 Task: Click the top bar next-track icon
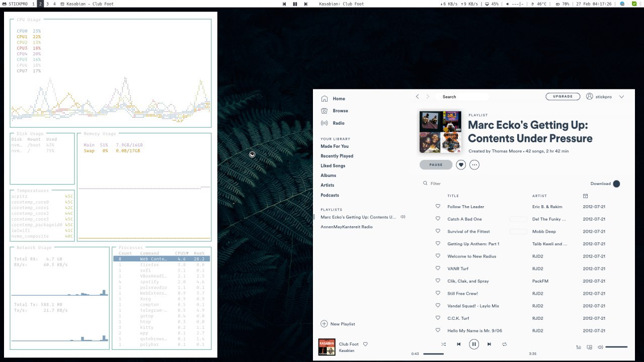[x=305, y=4]
